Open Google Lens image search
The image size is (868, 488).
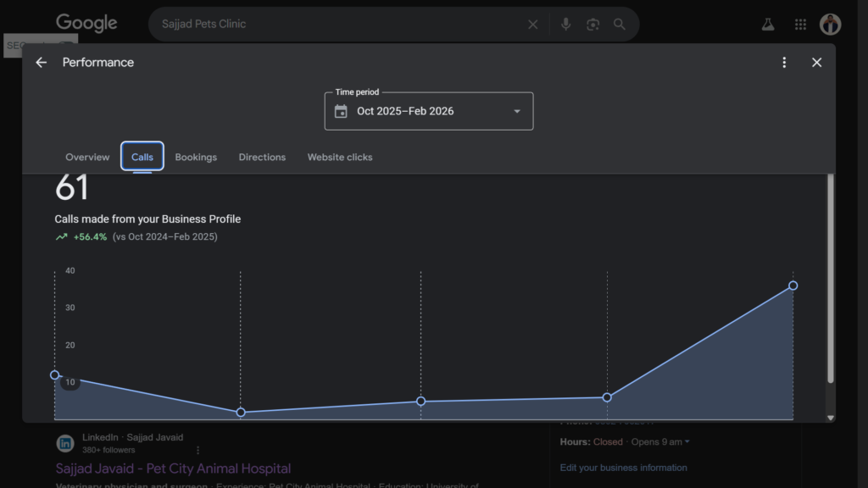593,25
